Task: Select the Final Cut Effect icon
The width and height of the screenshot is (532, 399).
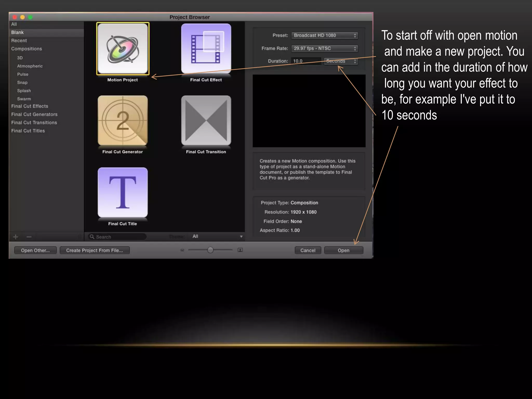Action: 206,49
